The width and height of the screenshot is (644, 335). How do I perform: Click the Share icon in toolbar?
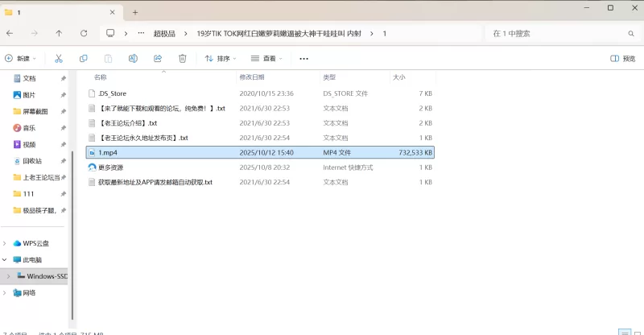(x=158, y=58)
